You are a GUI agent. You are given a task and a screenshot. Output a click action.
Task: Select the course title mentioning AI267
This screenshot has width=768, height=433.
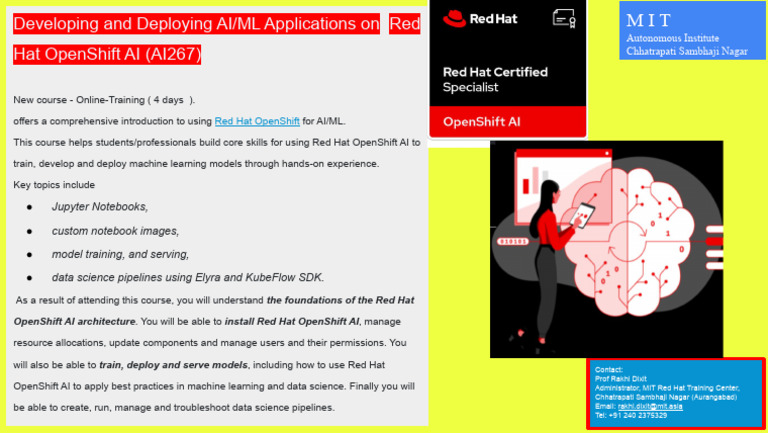point(216,39)
